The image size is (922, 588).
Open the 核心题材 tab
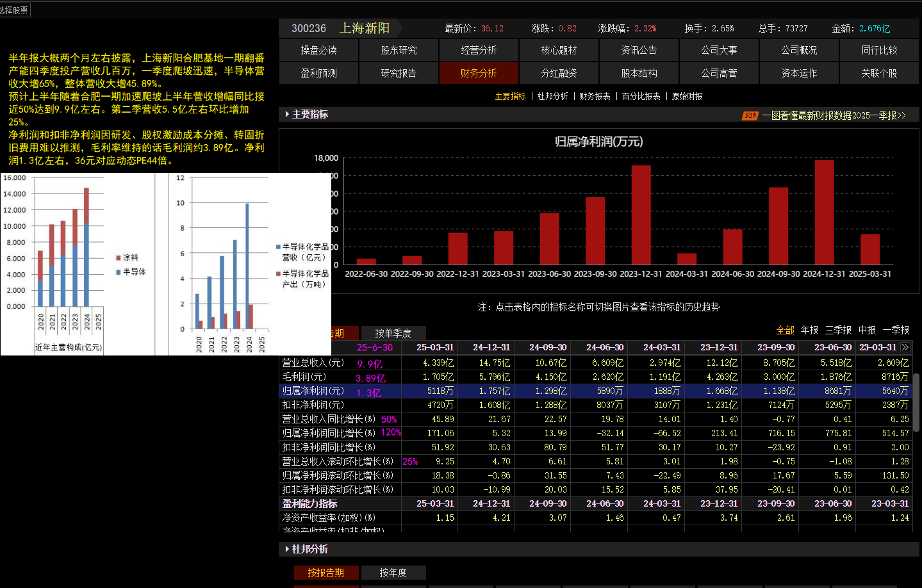tap(559, 50)
